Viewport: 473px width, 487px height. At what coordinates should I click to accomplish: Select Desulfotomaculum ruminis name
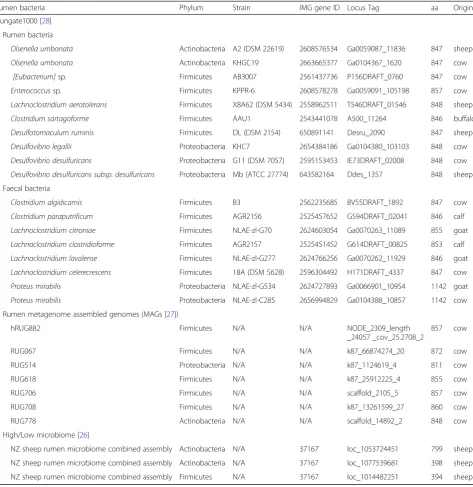tap(52, 133)
